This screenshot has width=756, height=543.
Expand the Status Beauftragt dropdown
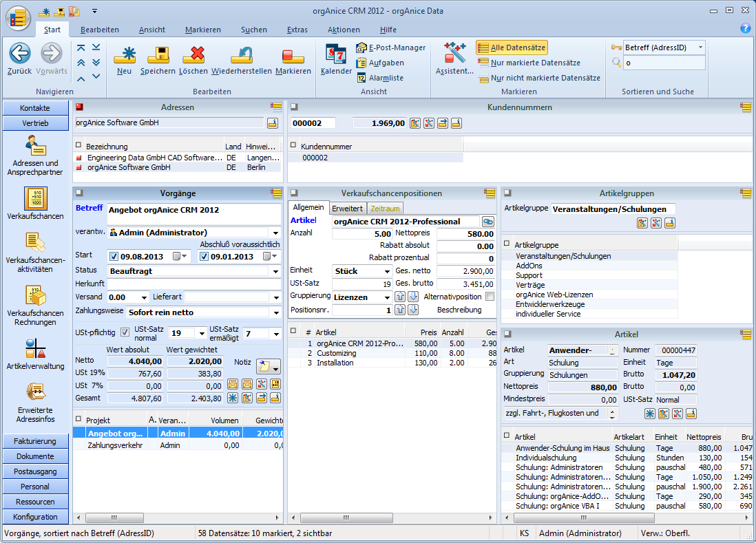point(276,271)
